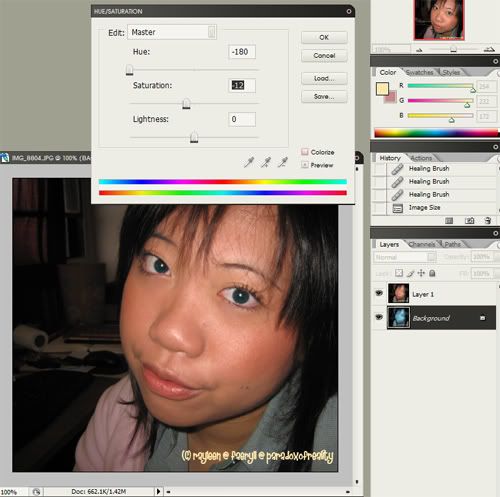Enable the Colorize checkbox
Viewport: 500px width, 497px height.
(304, 152)
